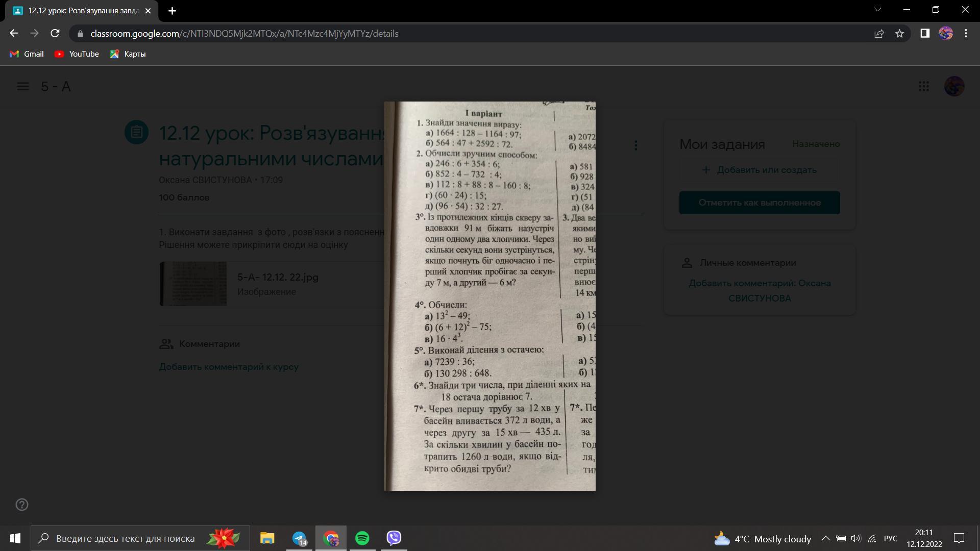Click the share page icon in the address bar

click(879, 34)
